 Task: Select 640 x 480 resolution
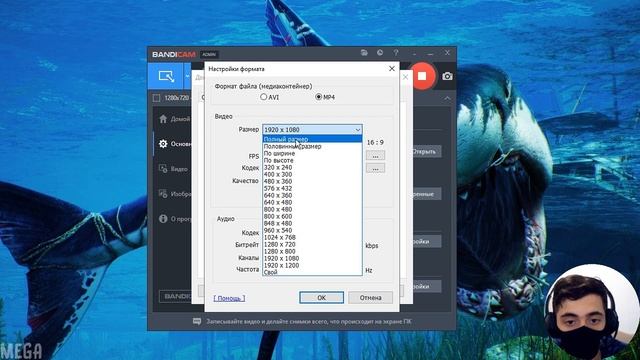point(312,202)
